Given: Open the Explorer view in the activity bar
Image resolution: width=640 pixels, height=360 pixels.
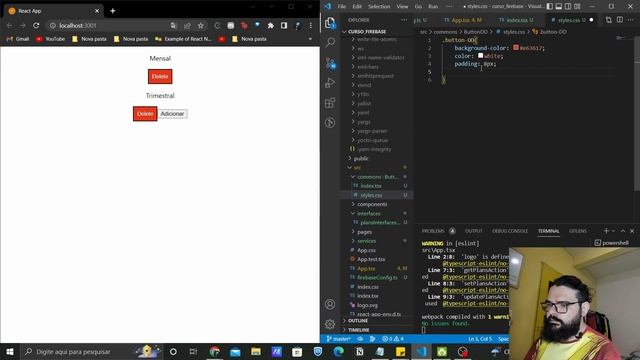Looking at the screenshot, I should coord(330,23).
